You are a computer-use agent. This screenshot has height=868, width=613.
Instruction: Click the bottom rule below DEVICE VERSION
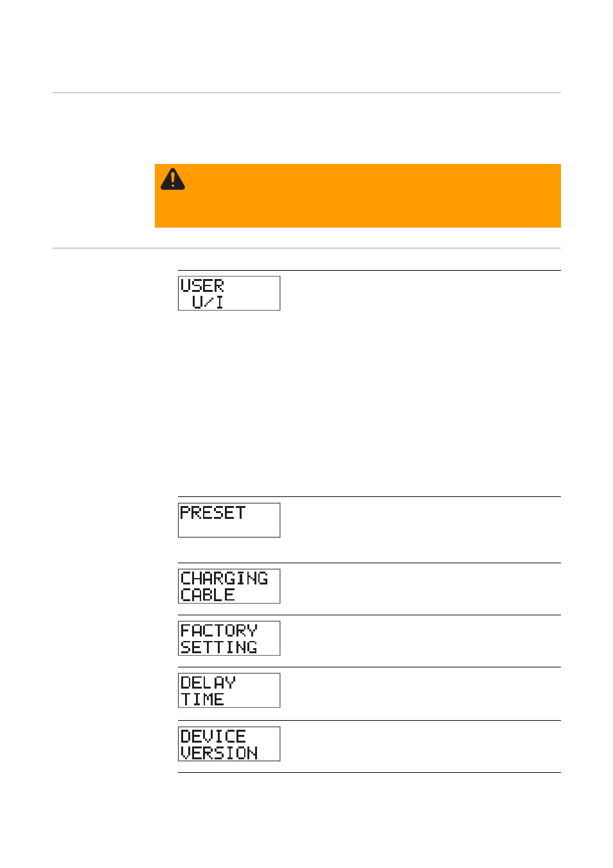click(x=369, y=773)
